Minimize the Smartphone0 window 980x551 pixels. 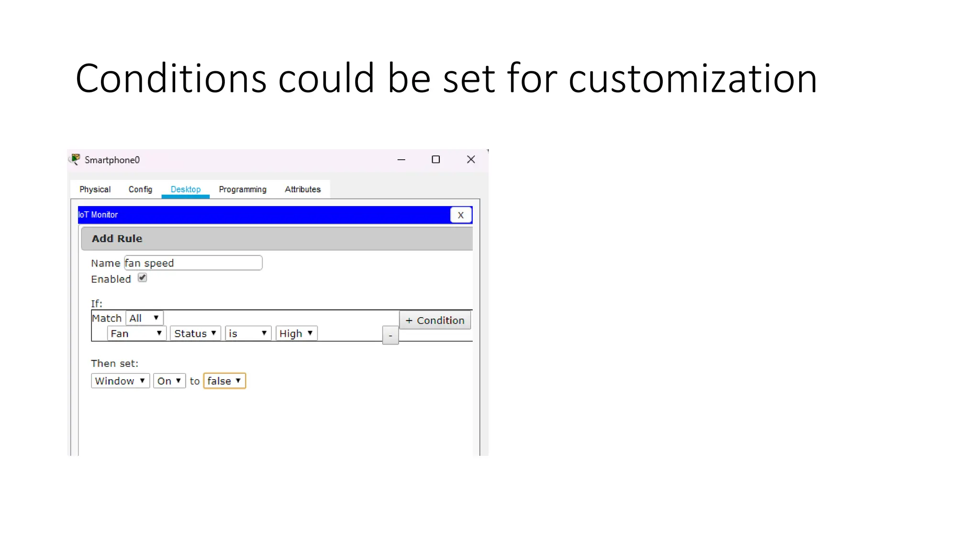coord(401,160)
